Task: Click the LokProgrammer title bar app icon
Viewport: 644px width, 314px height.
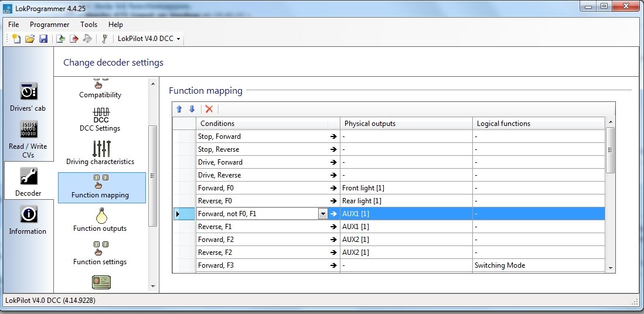Action: (8, 8)
